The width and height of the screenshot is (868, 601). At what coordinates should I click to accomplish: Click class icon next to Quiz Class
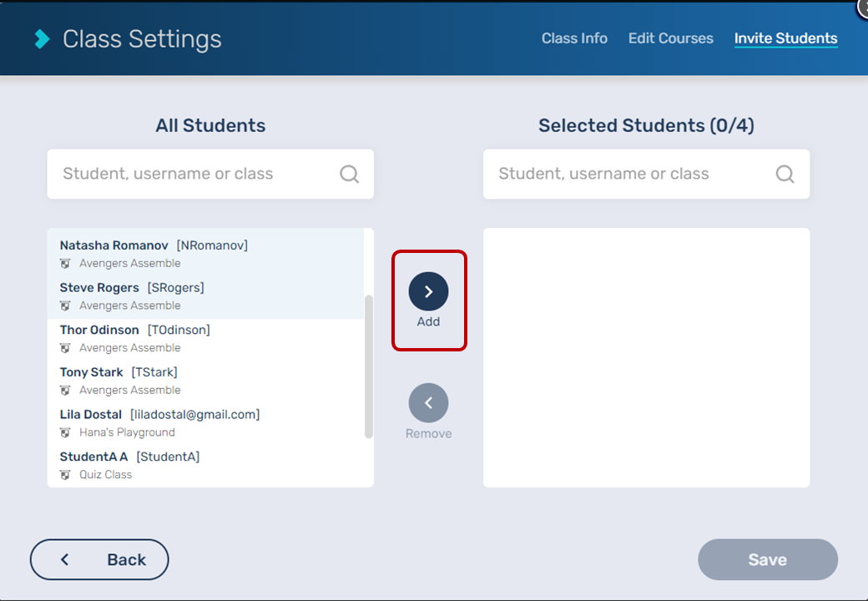pos(65,475)
